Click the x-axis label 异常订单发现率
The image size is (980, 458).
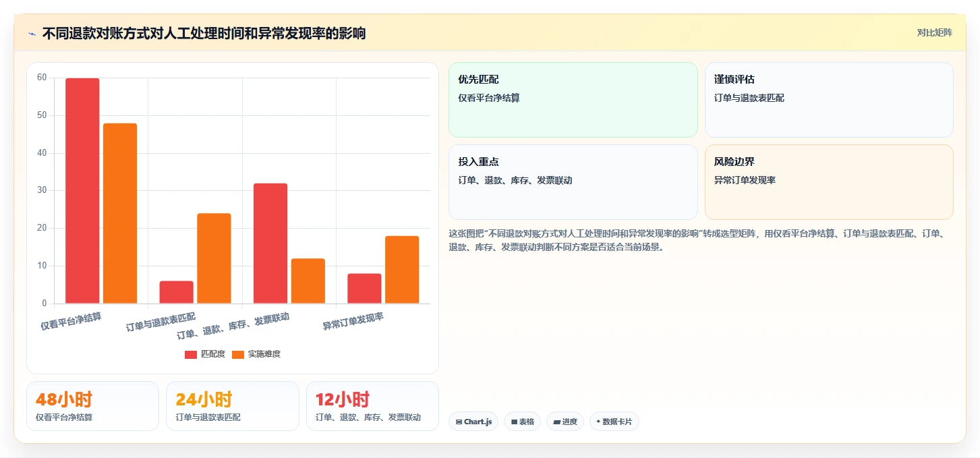click(353, 321)
